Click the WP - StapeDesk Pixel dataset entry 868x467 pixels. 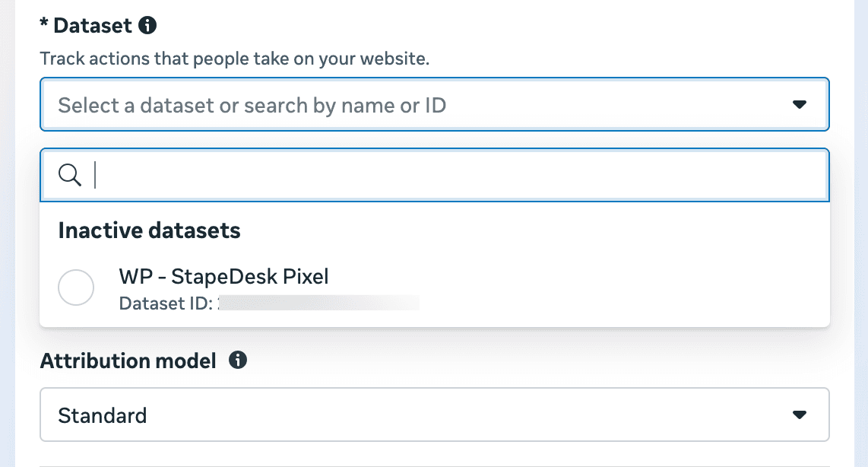point(223,276)
